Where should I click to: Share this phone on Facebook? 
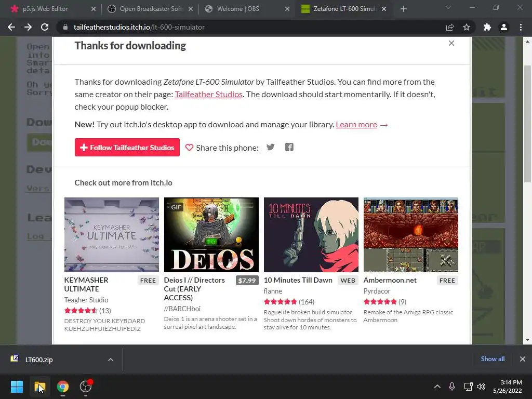289,147
